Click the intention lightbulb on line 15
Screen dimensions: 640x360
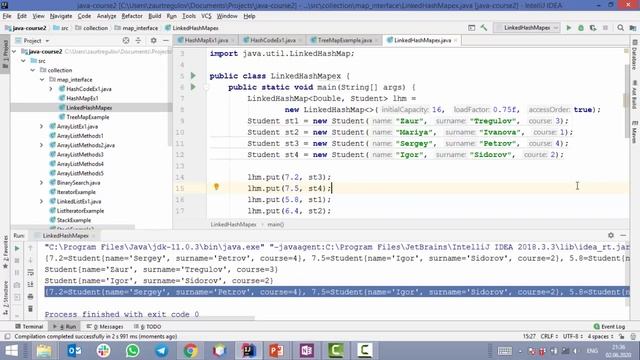pyautogui.click(x=216, y=187)
